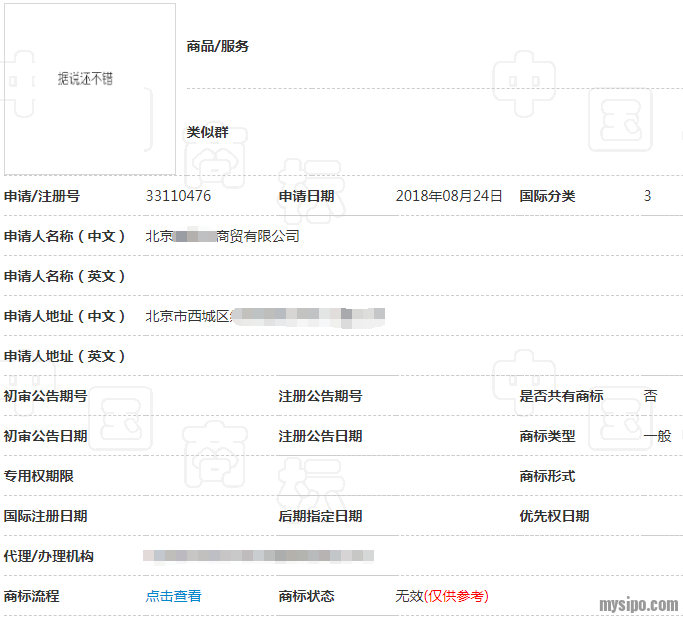The height and width of the screenshot is (618, 683).
Task: Select the 一般 trademark type value
Action: coord(657,436)
